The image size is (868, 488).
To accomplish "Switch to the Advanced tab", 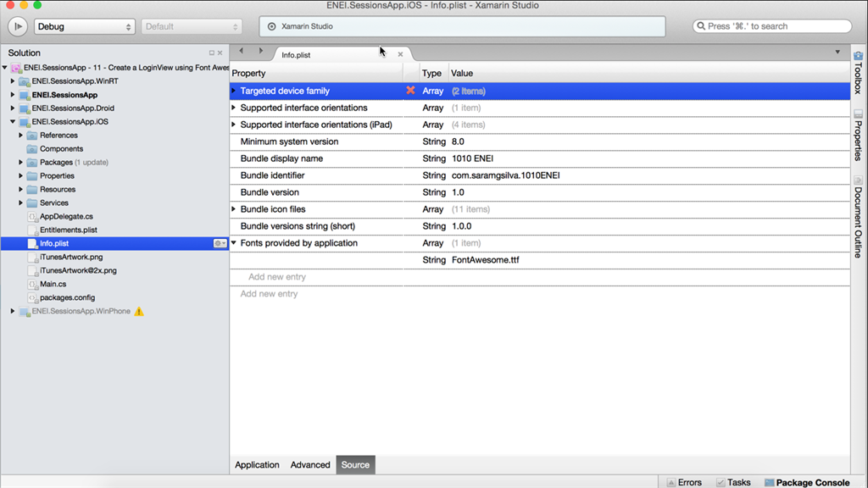I will click(310, 465).
